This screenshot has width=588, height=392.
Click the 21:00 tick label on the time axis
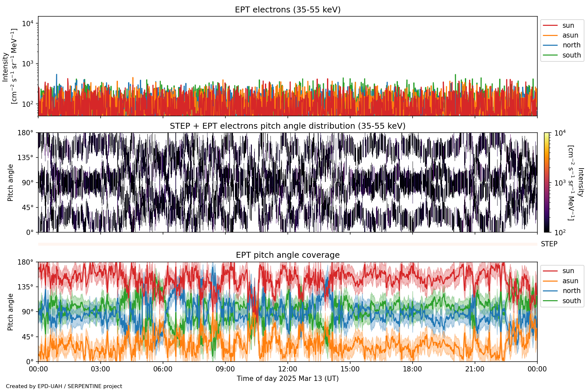(475, 369)
